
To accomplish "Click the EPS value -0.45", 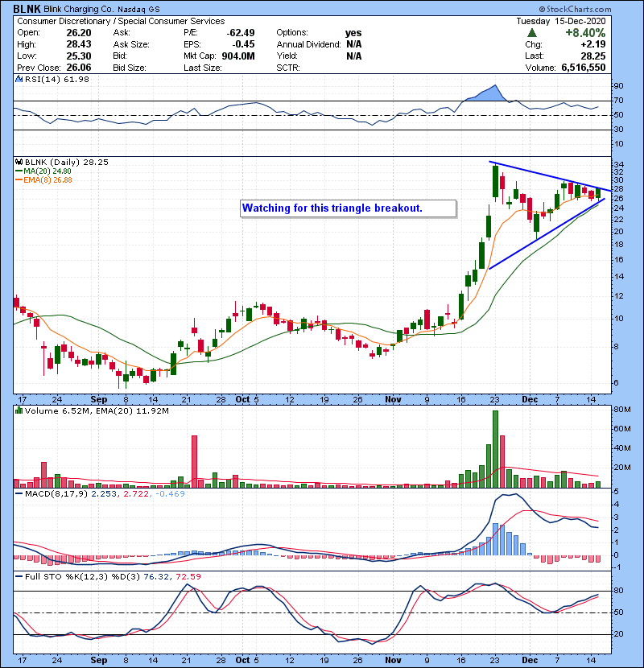I will (243, 44).
